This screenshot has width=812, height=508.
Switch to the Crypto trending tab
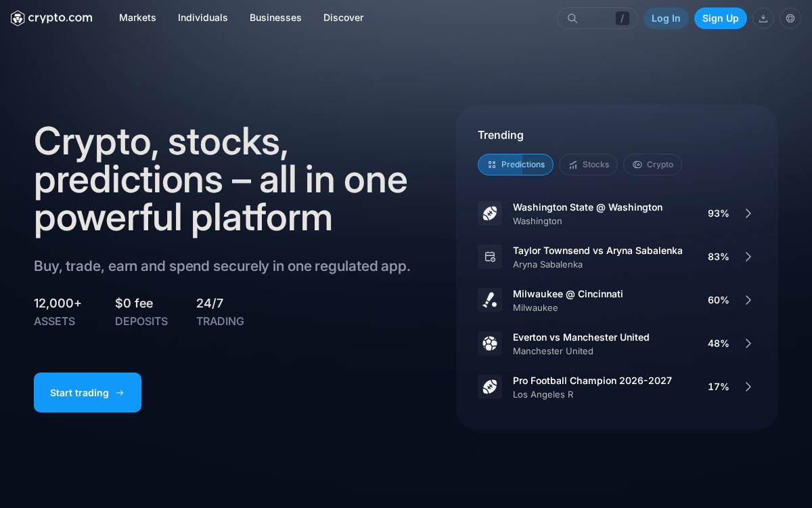click(x=652, y=165)
